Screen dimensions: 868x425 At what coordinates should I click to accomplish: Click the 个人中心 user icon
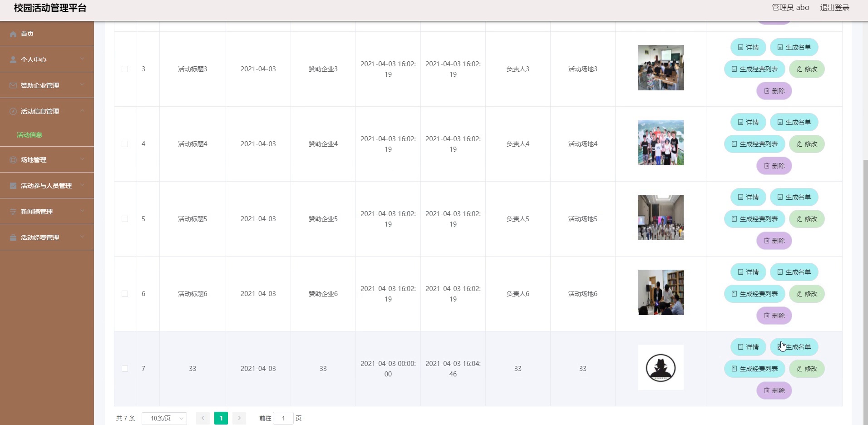tap(13, 59)
